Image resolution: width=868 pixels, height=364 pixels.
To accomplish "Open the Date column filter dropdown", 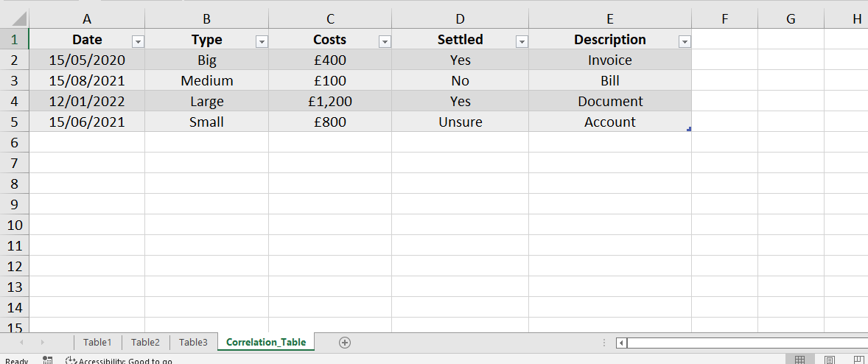I will click(x=137, y=42).
